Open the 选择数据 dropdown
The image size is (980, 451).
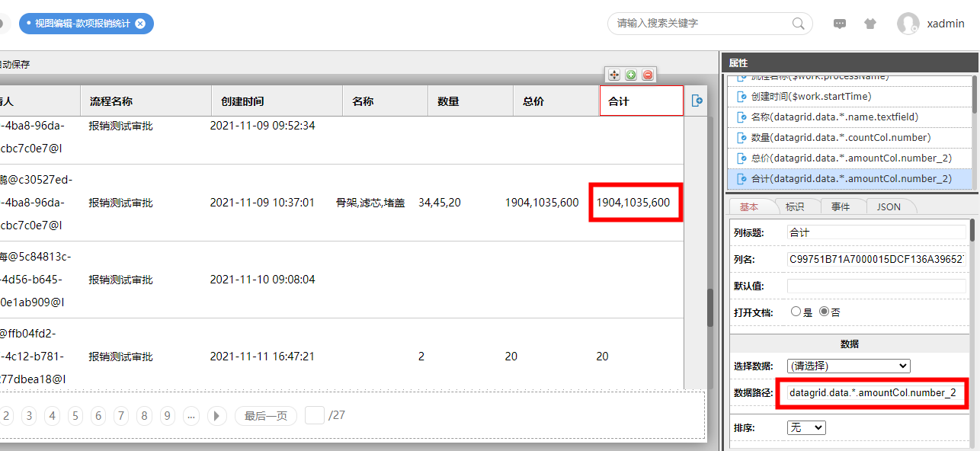coord(848,366)
